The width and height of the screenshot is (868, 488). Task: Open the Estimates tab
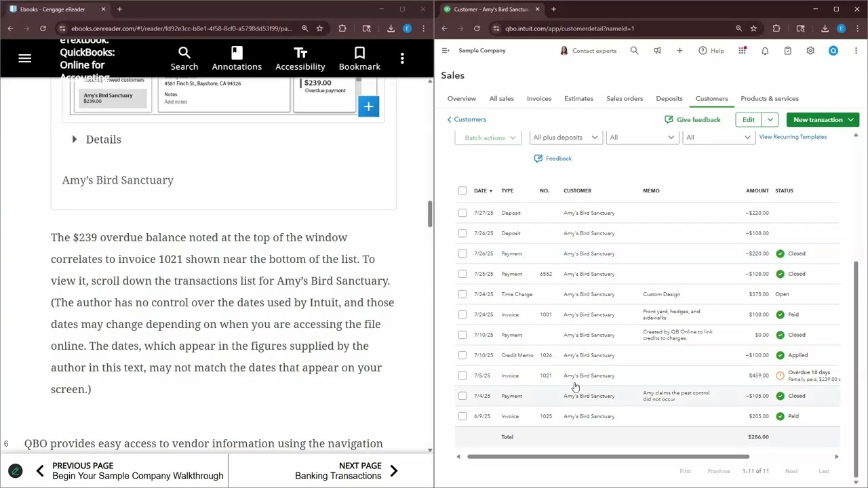tap(578, 99)
